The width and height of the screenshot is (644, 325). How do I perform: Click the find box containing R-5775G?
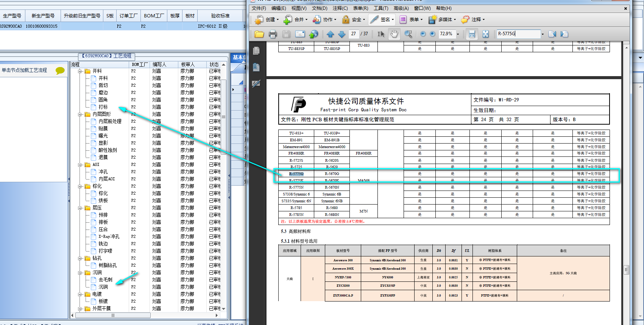click(x=519, y=34)
